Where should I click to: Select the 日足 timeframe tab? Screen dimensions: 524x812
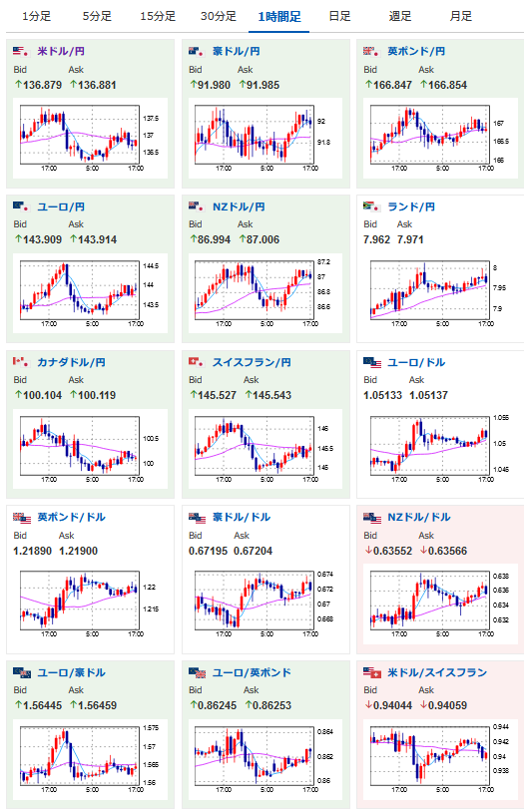(339, 17)
